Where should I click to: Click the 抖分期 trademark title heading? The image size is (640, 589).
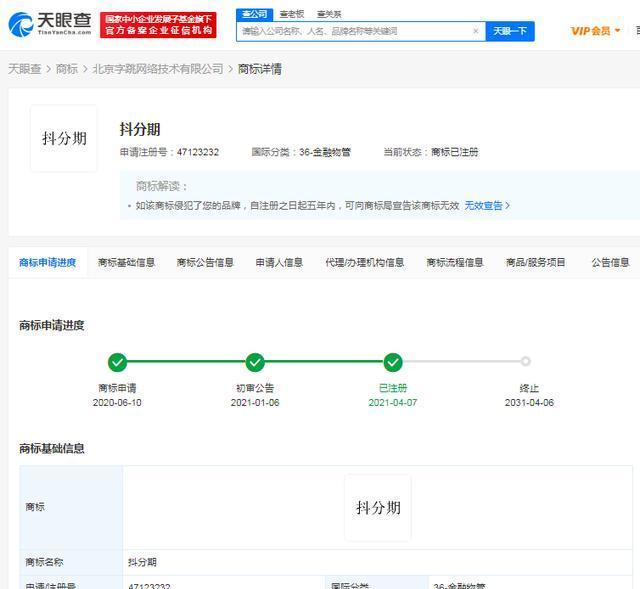(140, 129)
